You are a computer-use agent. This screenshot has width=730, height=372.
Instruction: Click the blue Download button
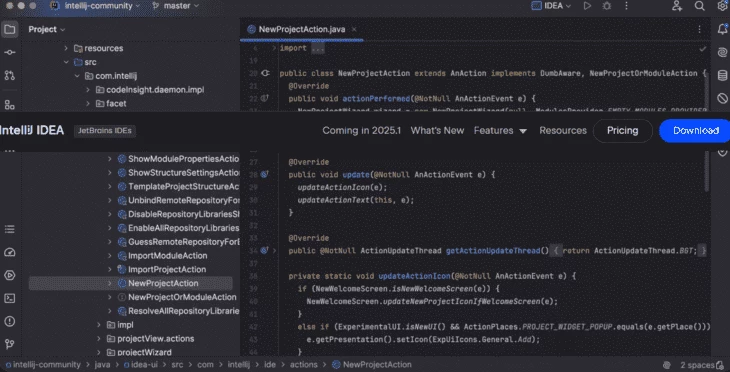pyautogui.click(x=695, y=131)
